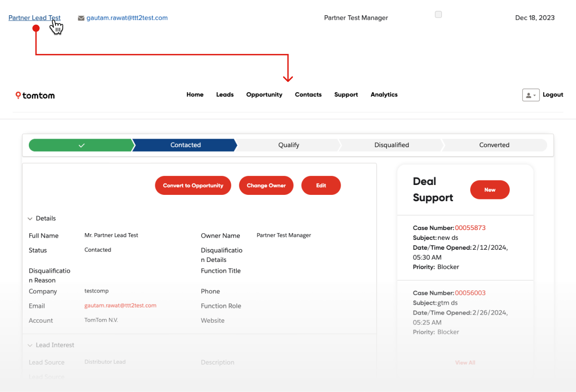This screenshot has height=392, width=576.
Task: Click the Subject gtm ds text
Action: pyautogui.click(x=448, y=303)
